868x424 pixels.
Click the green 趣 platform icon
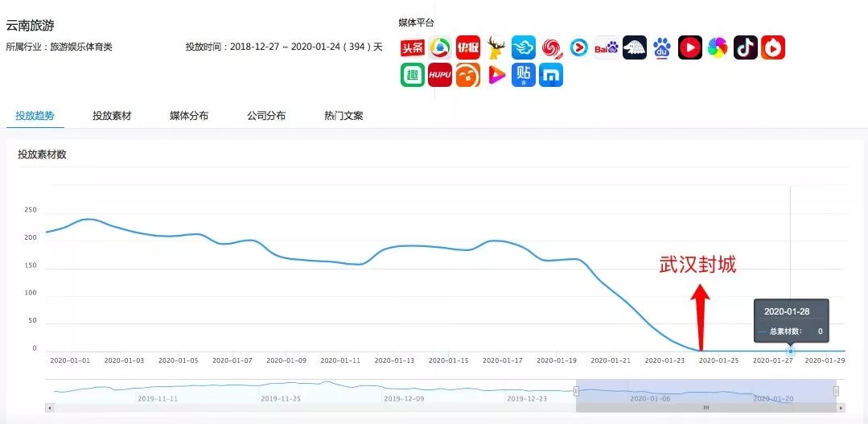point(412,76)
